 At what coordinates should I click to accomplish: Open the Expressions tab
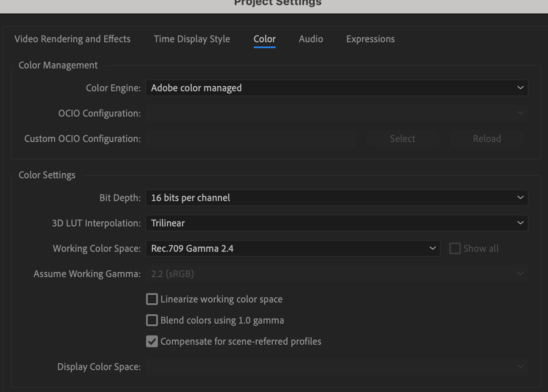(x=370, y=39)
